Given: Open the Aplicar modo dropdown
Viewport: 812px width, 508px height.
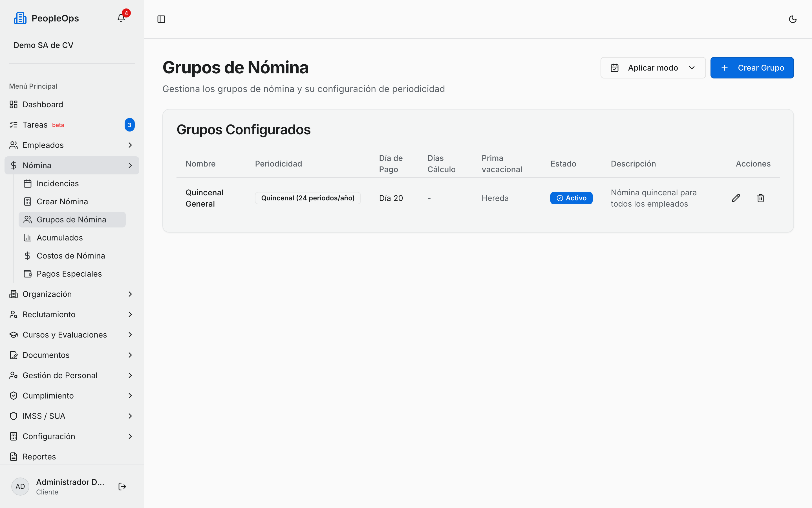Looking at the screenshot, I should coord(653,68).
